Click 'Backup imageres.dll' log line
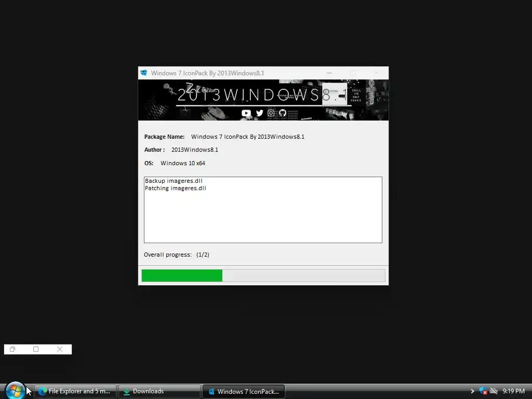 coord(174,181)
